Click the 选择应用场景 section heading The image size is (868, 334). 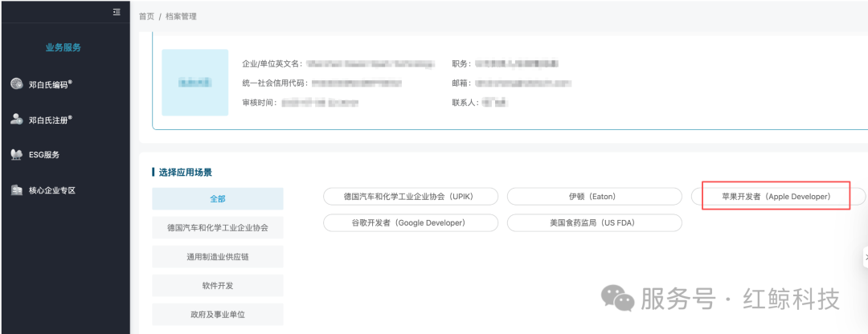(x=185, y=173)
